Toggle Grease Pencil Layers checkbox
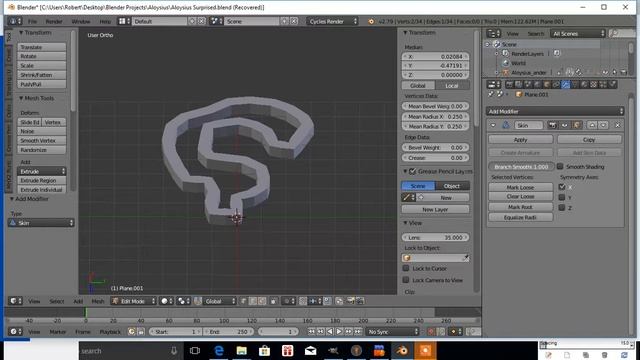Screen dimensions: 640x360 pos(412,171)
